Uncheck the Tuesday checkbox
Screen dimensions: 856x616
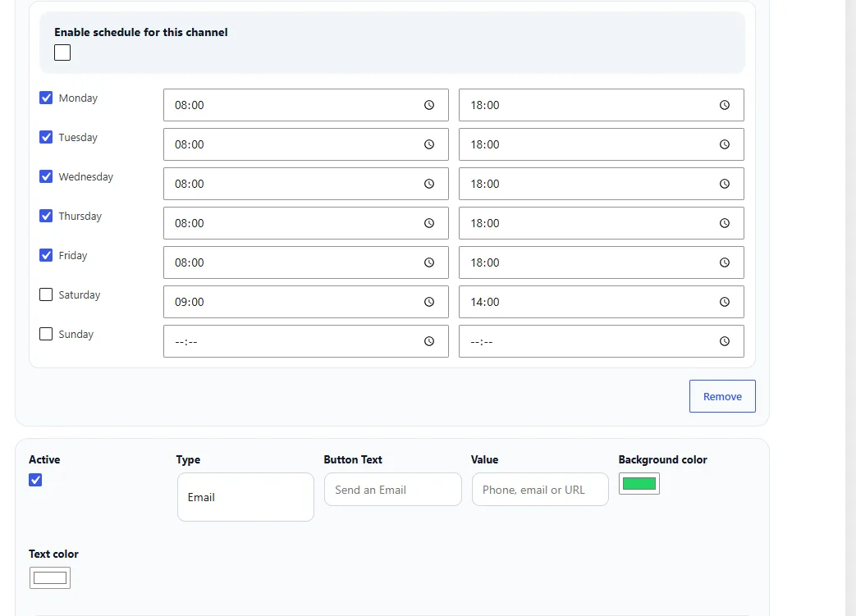click(x=46, y=137)
